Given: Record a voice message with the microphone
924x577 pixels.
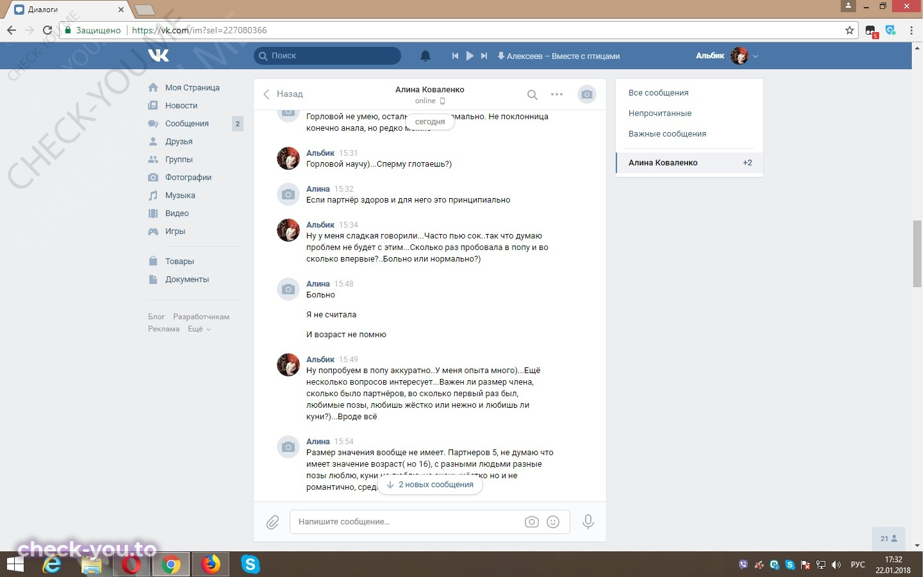Looking at the screenshot, I should point(588,522).
